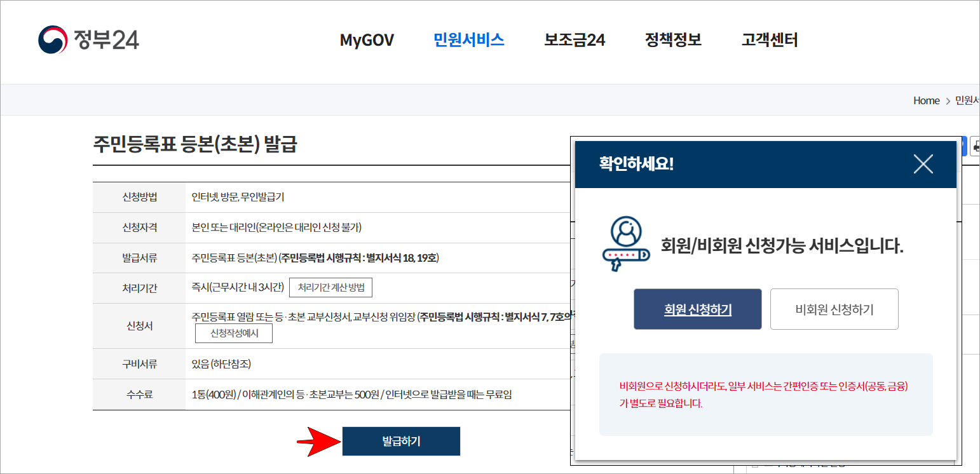
Task: Open the 정책정보 menu
Action: [673, 40]
